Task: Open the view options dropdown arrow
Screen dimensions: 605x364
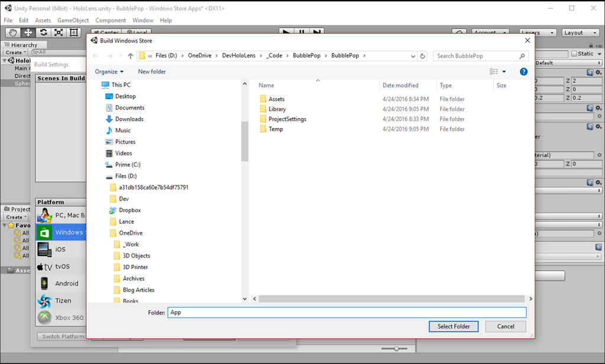Action: (504, 71)
